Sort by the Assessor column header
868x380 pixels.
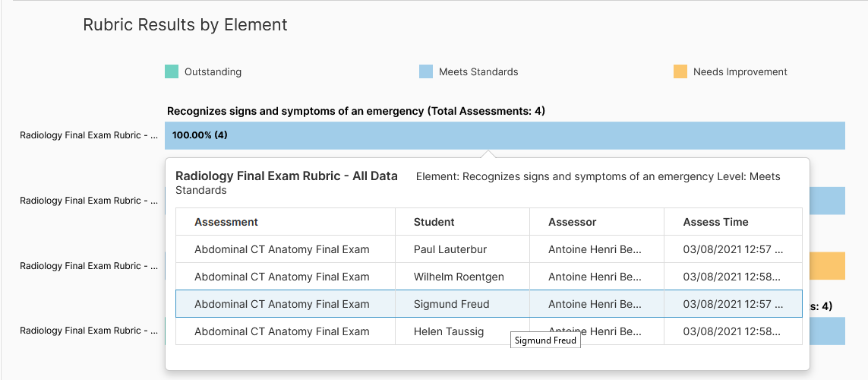coord(573,222)
